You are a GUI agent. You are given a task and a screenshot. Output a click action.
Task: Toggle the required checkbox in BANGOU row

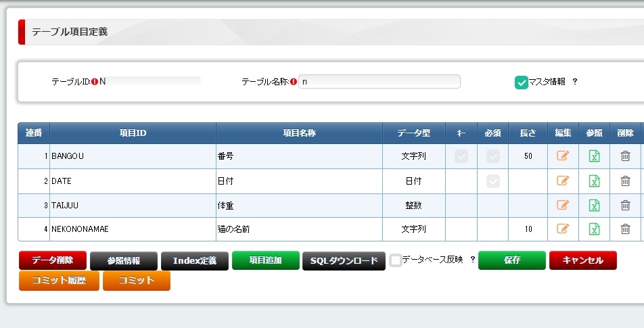coord(493,156)
